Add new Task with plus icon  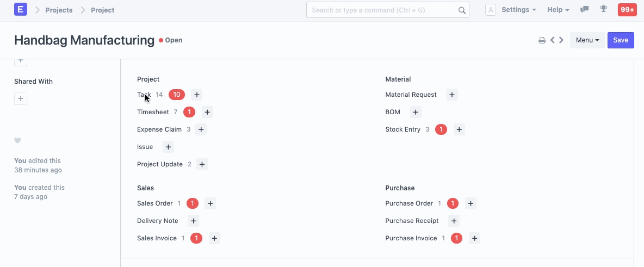tap(197, 95)
